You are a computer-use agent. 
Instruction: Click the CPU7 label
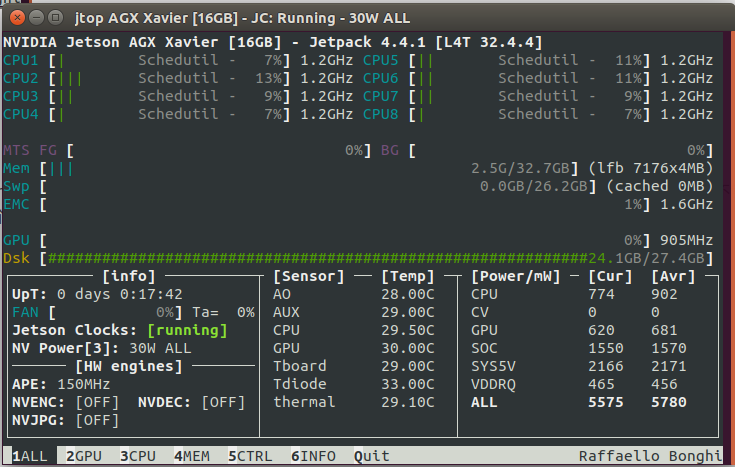coord(381,97)
